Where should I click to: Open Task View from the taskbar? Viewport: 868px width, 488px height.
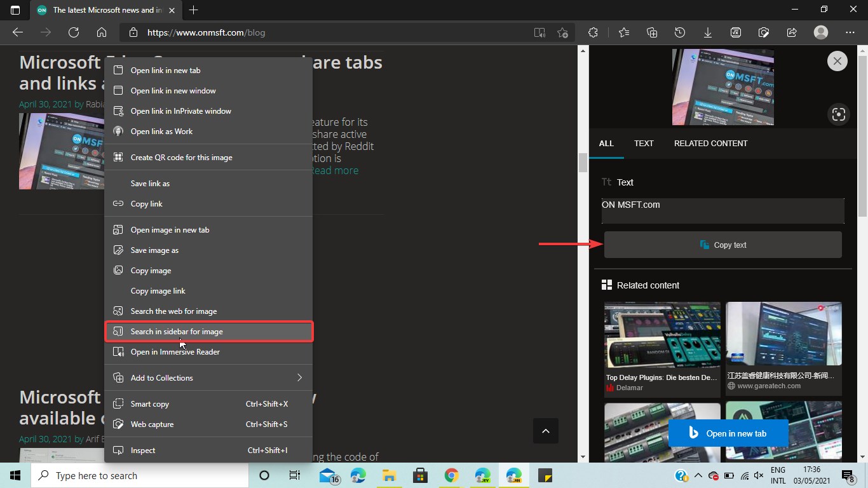point(295,475)
